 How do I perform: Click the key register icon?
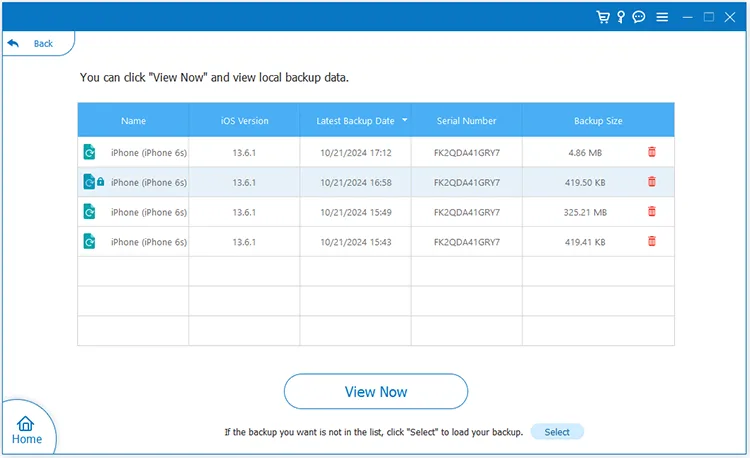tap(621, 17)
